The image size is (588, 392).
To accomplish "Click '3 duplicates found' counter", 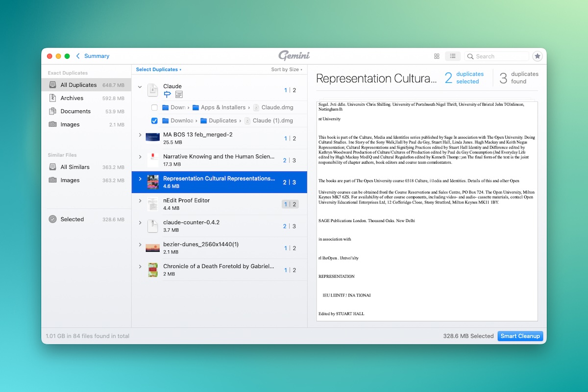I will (519, 78).
